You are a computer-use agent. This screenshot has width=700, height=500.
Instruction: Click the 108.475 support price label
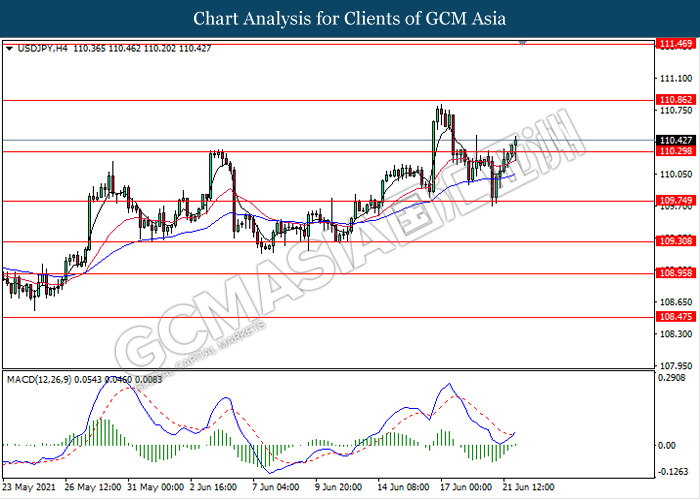tap(676, 317)
